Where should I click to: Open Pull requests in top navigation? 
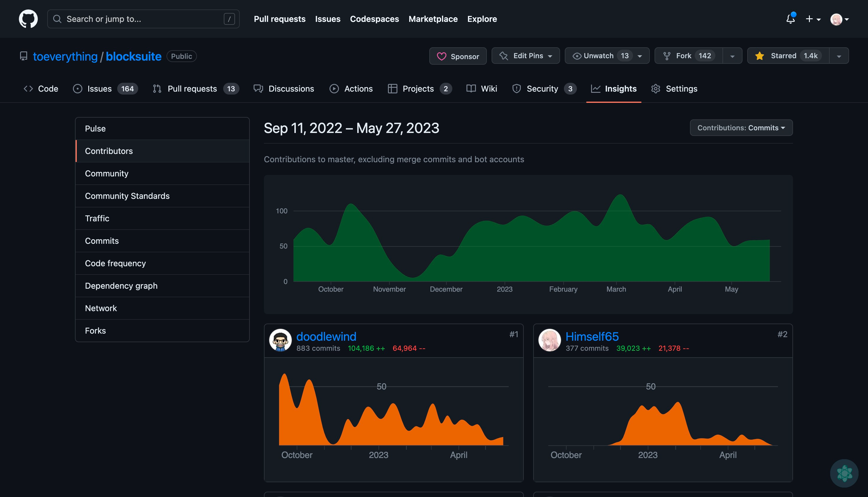280,19
